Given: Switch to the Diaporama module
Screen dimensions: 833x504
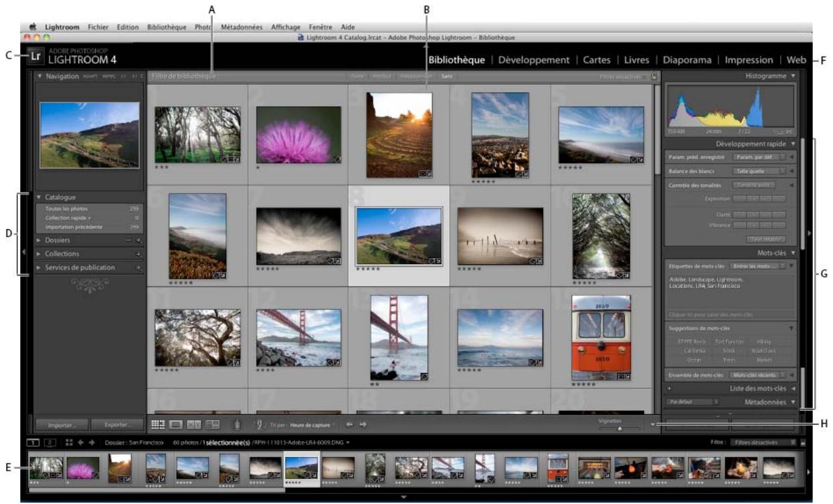Looking at the screenshot, I should 687,59.
